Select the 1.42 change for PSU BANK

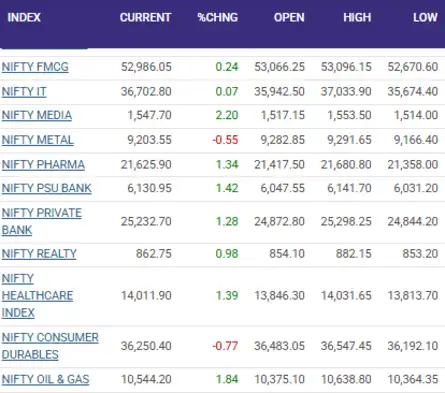coord(227,188)
